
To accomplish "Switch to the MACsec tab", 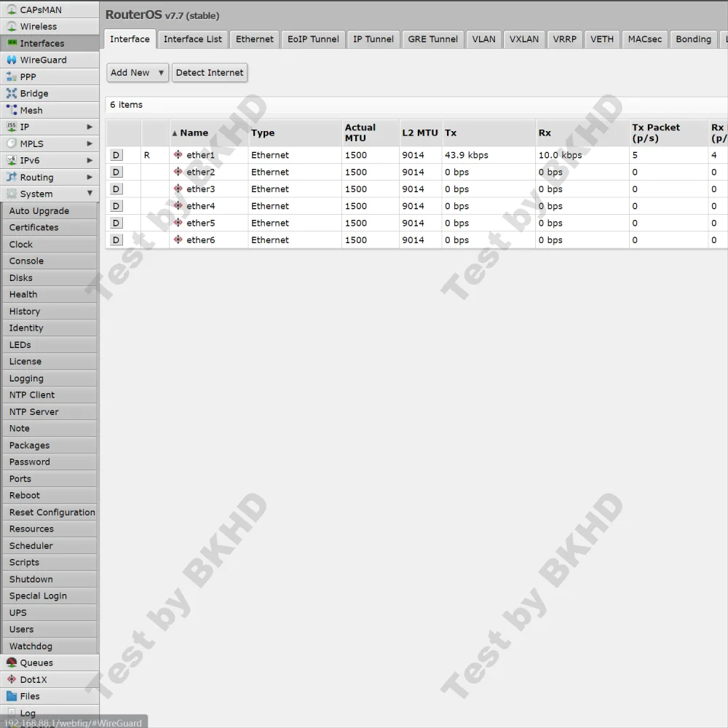I will point(645,39).
